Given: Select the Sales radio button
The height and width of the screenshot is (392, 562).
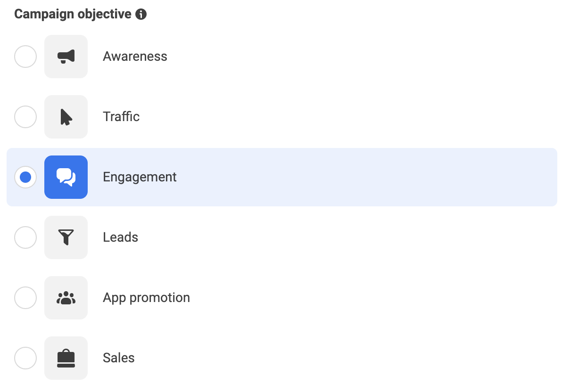Looking at the screenshot, I should (x=25, y=358).
